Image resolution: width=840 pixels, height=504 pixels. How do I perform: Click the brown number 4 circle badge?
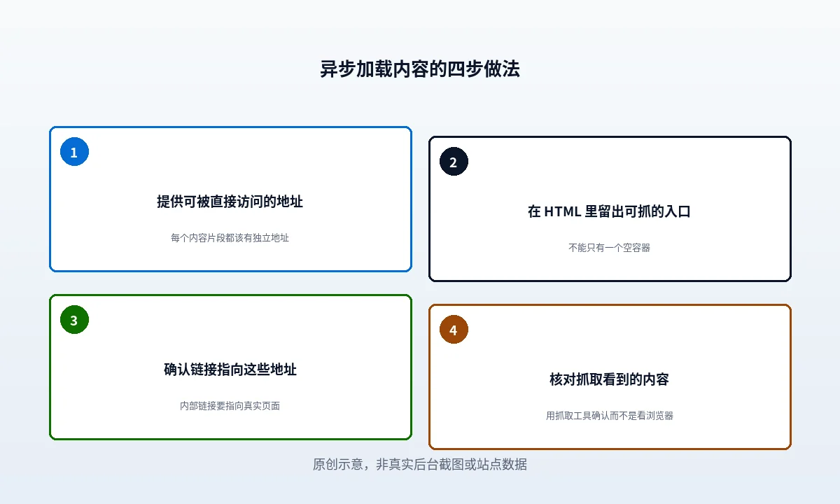pyautogui.click(x=454, y=330)
